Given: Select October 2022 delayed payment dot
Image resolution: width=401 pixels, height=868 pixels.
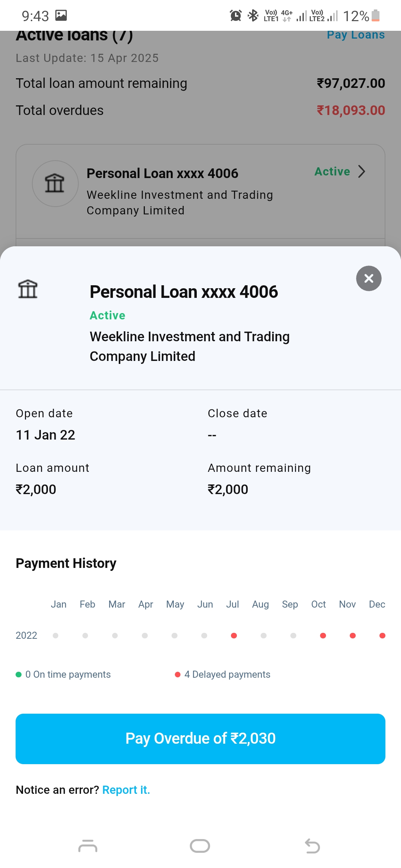Looking at the screenshot, I should pyautogui.click(x=323, y=635).
